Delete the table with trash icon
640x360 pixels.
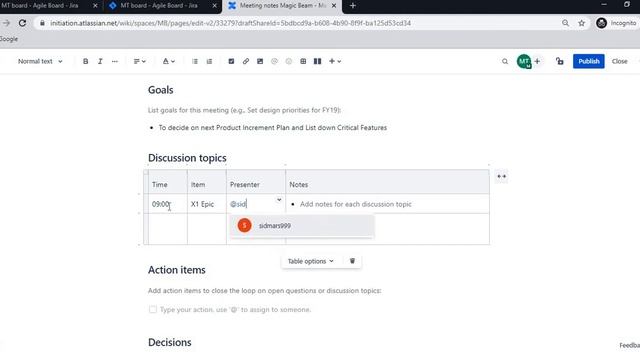coord(352,261)
